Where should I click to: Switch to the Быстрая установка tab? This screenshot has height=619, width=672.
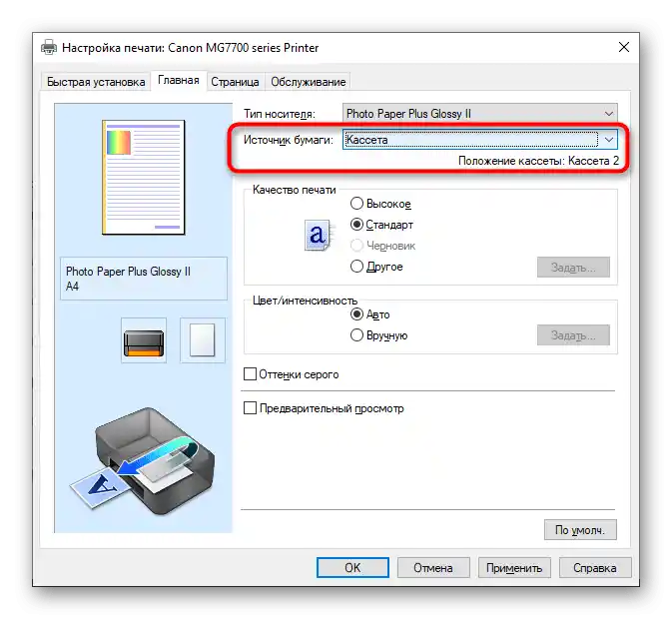(96, 82)
